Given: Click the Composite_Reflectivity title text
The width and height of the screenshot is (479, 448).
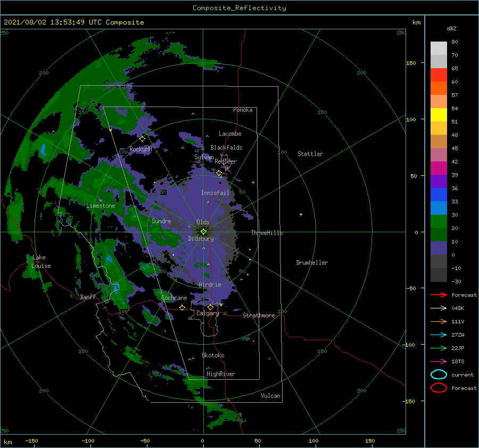Looking at the screenshot, I should (x=240, y=8).
